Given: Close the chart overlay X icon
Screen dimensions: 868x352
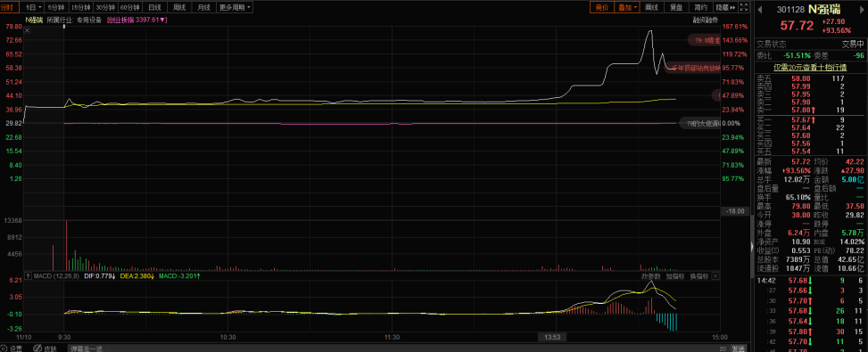Looking at the screenshot, I should point(28,31).
